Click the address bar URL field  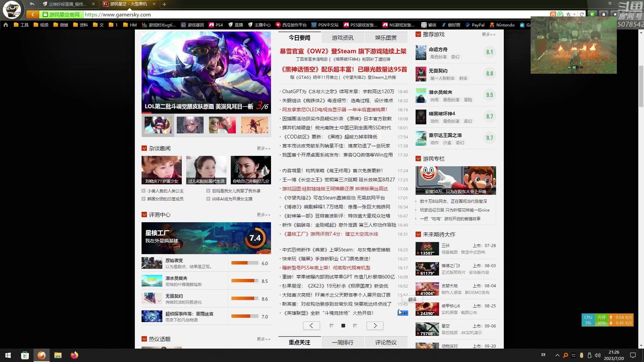(x=315, y=14)
